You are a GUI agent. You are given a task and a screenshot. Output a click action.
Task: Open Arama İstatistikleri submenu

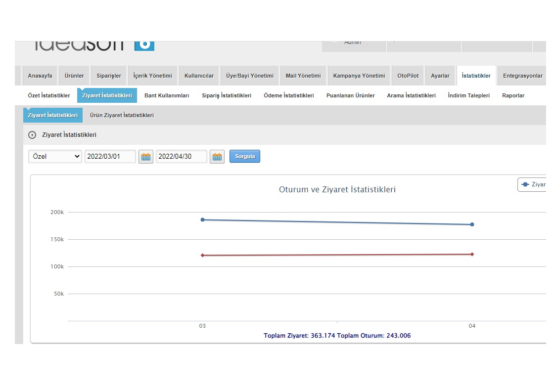point(411,95)
